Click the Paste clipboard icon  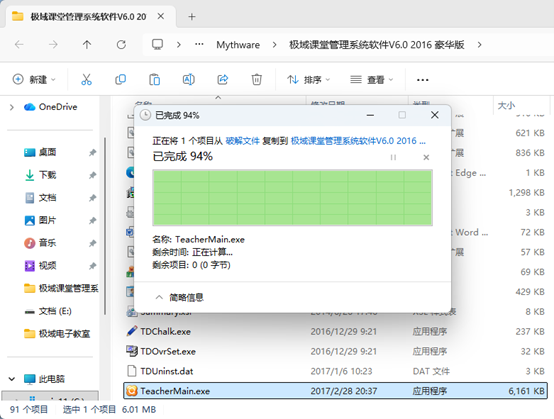tap(154, 79)
